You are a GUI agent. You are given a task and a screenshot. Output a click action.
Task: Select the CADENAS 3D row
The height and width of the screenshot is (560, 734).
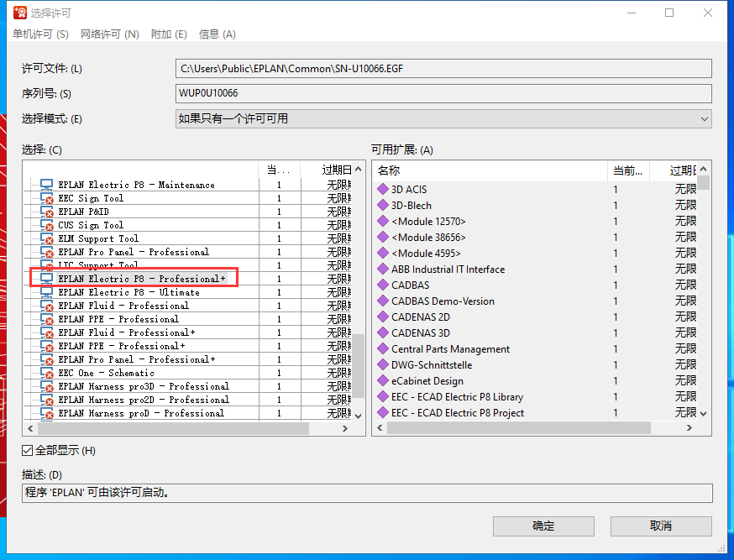point(535,333)
